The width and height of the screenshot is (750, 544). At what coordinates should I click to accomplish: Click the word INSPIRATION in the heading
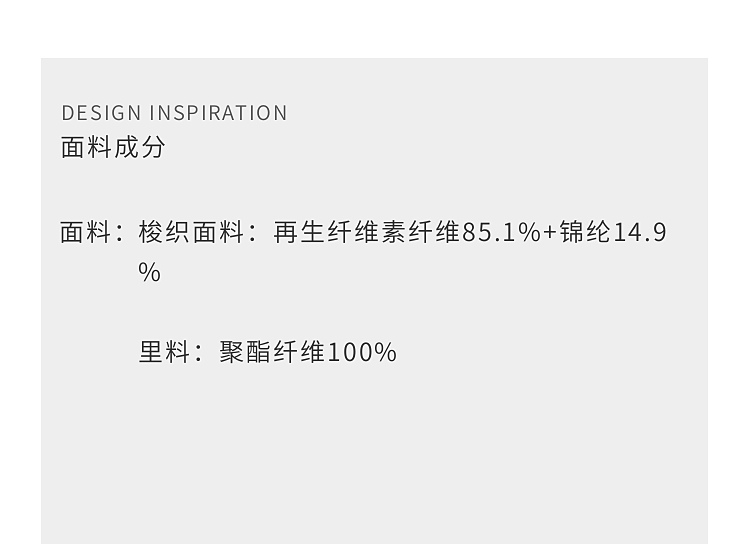(219, 113)
